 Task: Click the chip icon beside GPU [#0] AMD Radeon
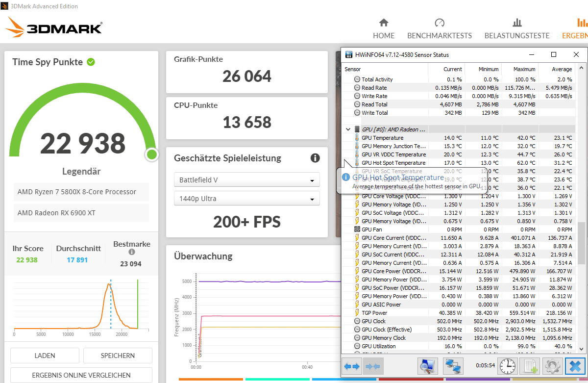357,129
